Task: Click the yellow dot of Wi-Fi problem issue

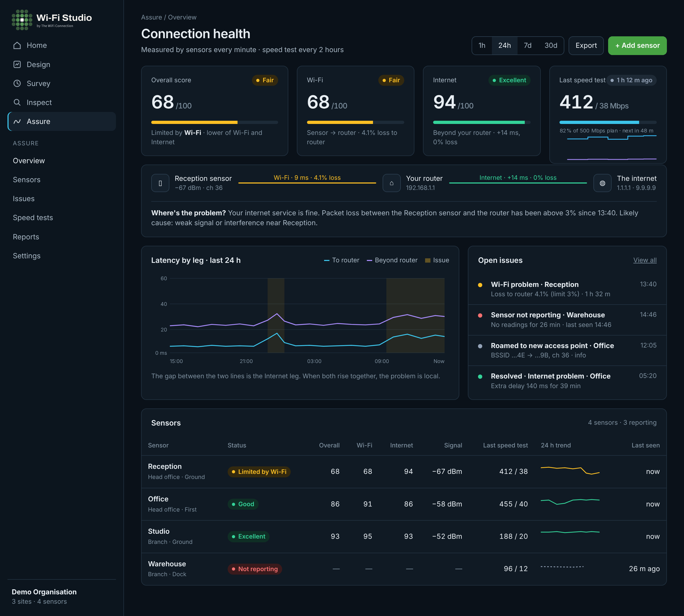Action: (480, 285)
